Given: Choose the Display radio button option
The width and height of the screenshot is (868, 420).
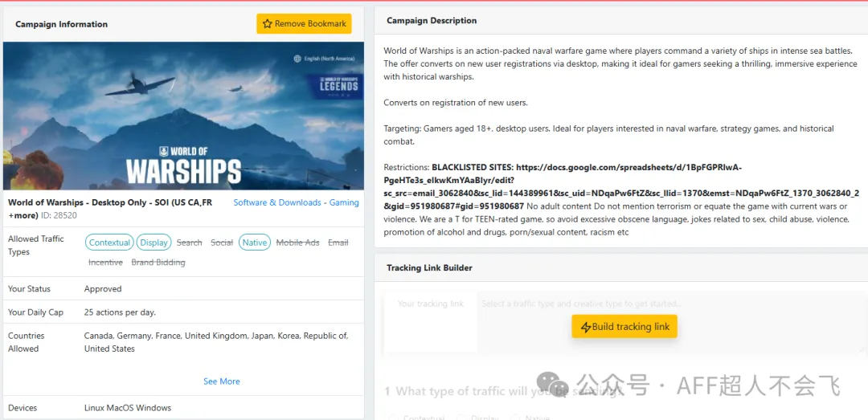Looking at the screenshot, I should (461, 418).
